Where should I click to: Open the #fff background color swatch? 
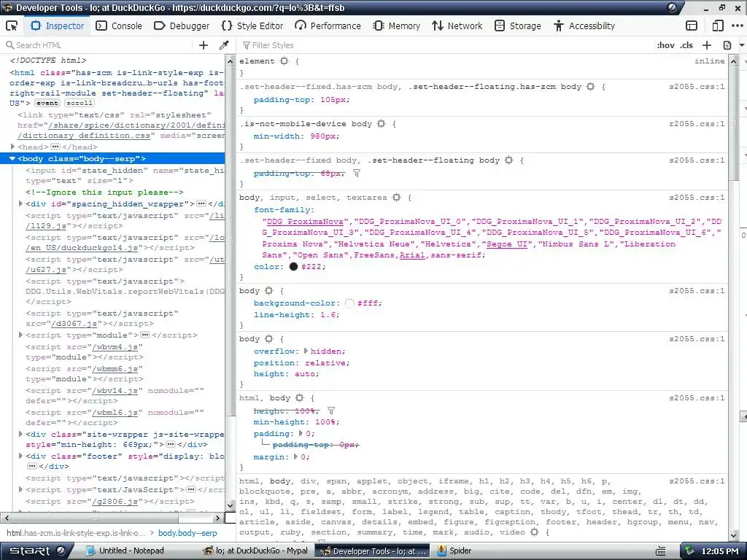(x=349, y=303)
